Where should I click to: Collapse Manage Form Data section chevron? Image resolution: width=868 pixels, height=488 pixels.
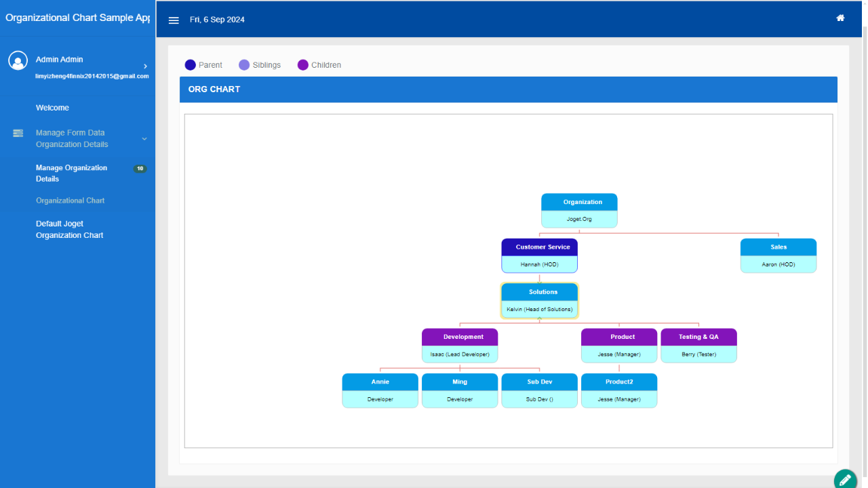144,139
